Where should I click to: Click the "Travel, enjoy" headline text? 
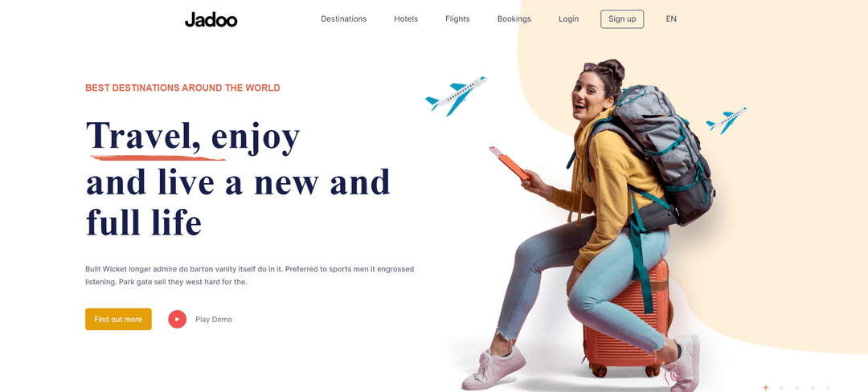tap(193, 136)
